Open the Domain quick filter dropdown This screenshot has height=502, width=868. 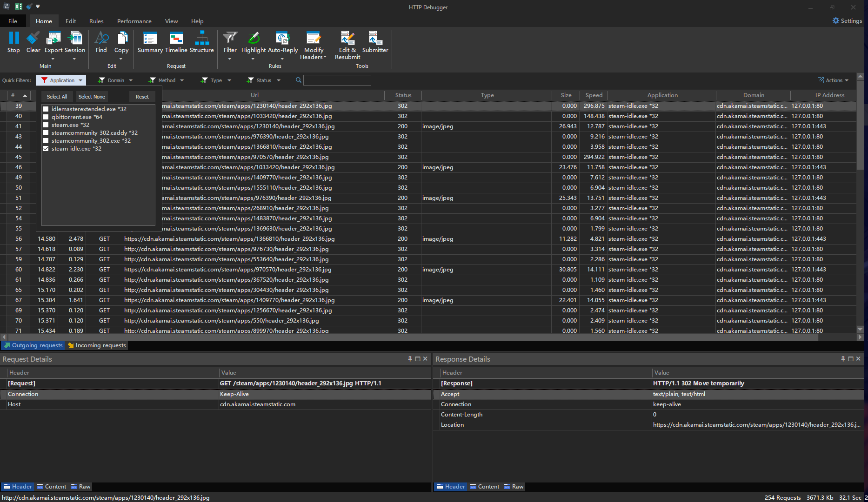pyautogui.click(x=115, y=80)
